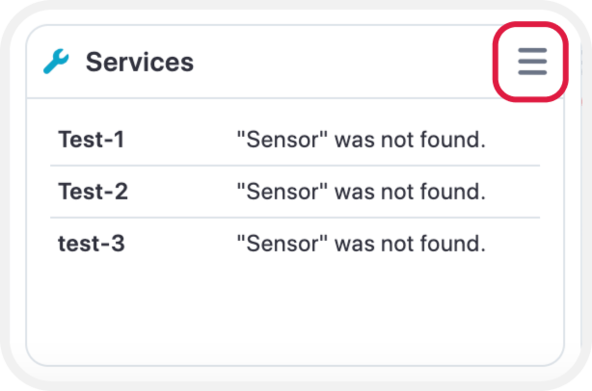The image size is (592, 391).
Task: Click the word "Sensor" in Test-1 row
Action: pyautogui.click(x=282, y=139)
